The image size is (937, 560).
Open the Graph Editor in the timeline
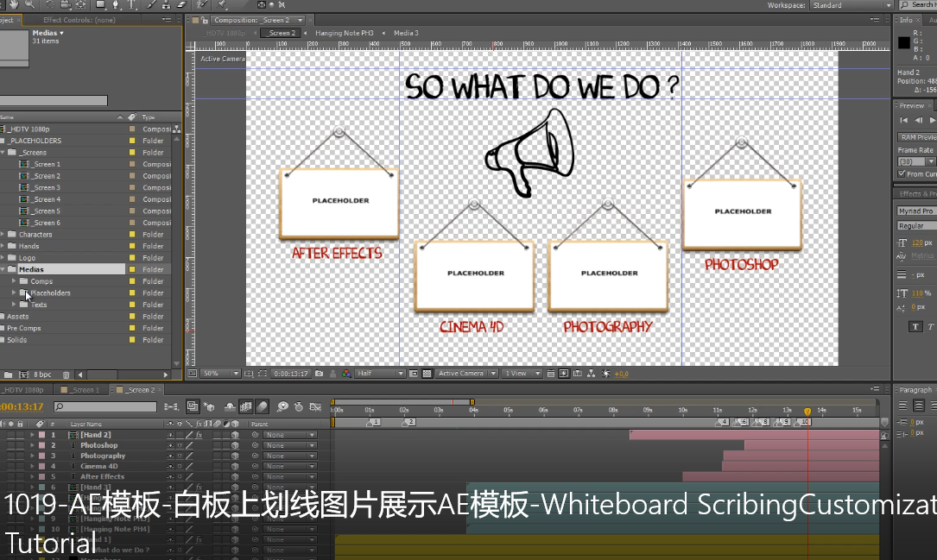pyautogui.click(x=315, y=406)
